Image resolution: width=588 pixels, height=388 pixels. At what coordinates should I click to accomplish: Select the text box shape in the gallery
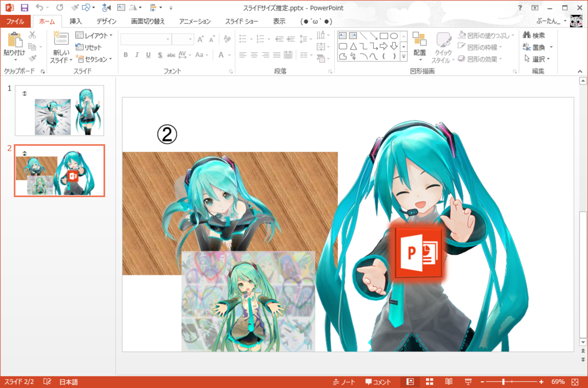pos(343,36)
